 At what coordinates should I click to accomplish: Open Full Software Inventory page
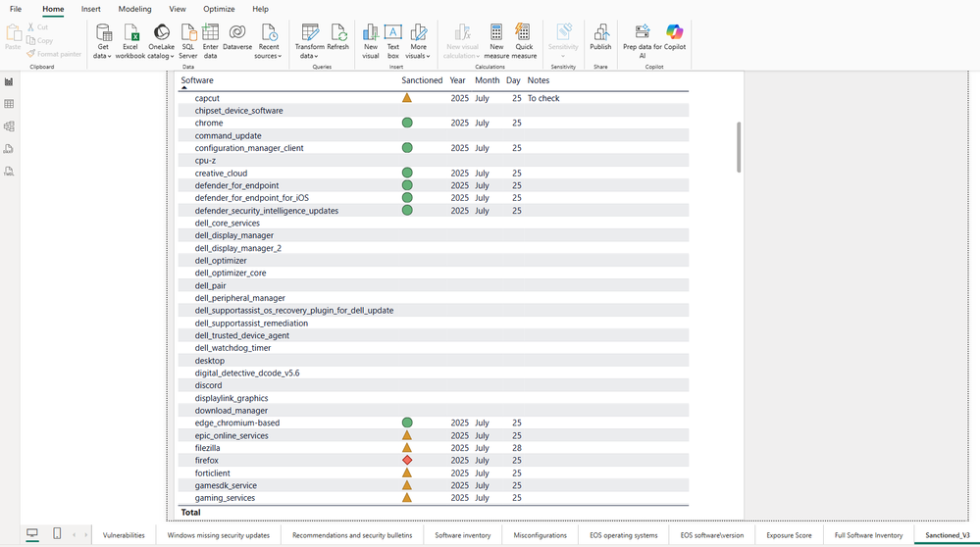[868, 535]
